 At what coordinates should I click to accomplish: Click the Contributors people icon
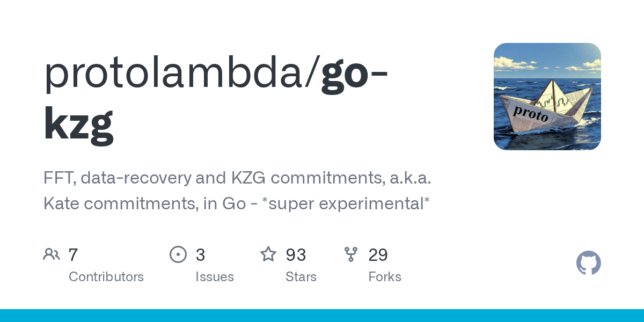52,254
